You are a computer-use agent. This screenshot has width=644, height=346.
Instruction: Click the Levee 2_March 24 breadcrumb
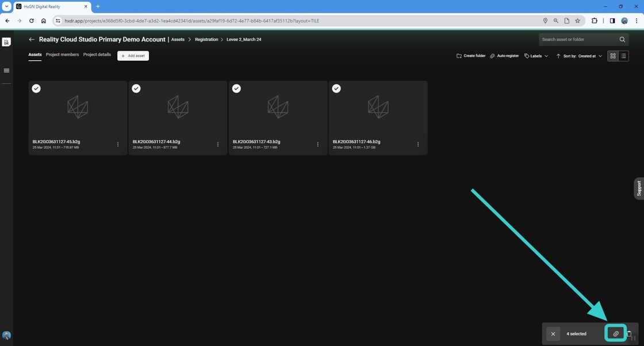point(244,40)
